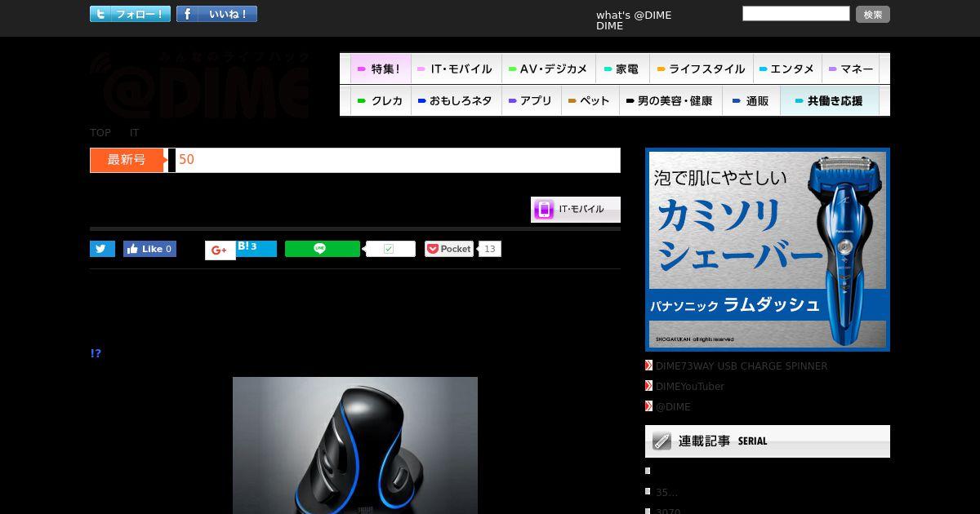This screenshot has width=980, height=514.
Task: Open the AV・デジカメ menu tab
Action: click(548, 69)
